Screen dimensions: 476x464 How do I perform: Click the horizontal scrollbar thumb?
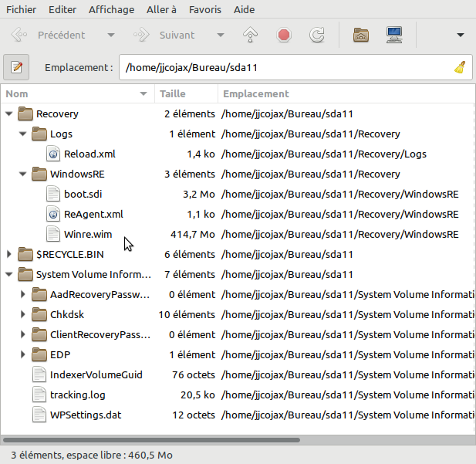click(151, 440)
